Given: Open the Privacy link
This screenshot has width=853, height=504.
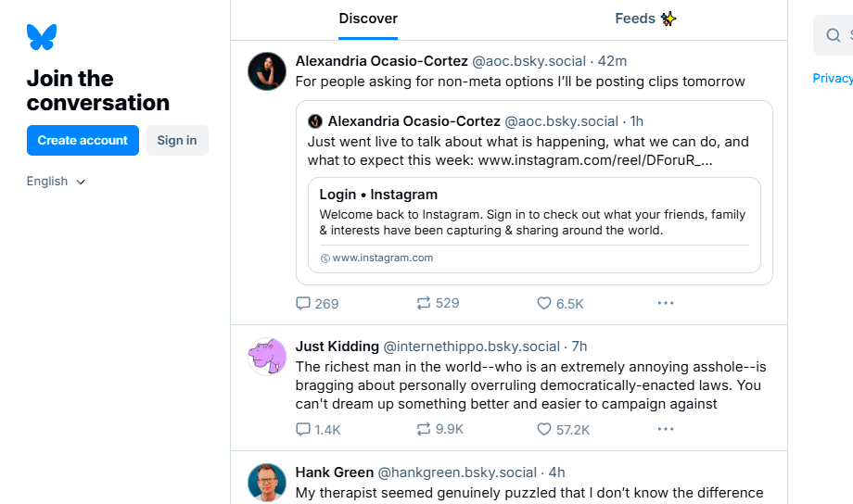Looking at the screenshot, I should point(833,78).
